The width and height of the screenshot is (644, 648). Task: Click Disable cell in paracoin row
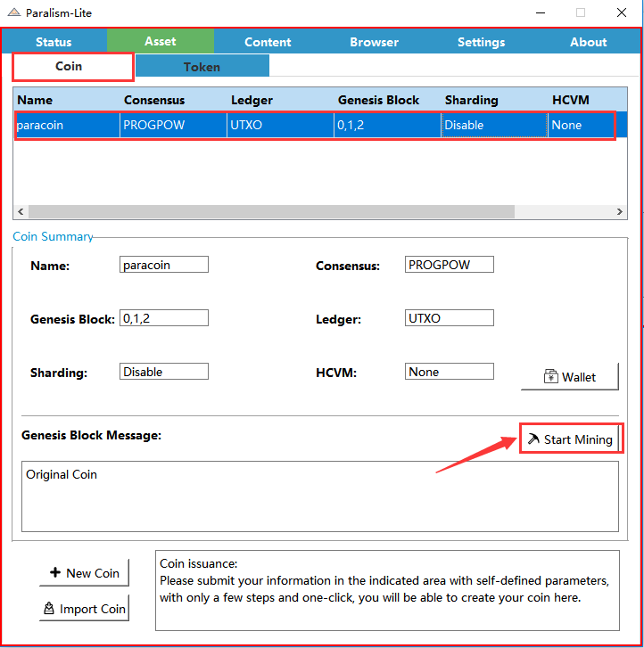click(x=495, y=125)
